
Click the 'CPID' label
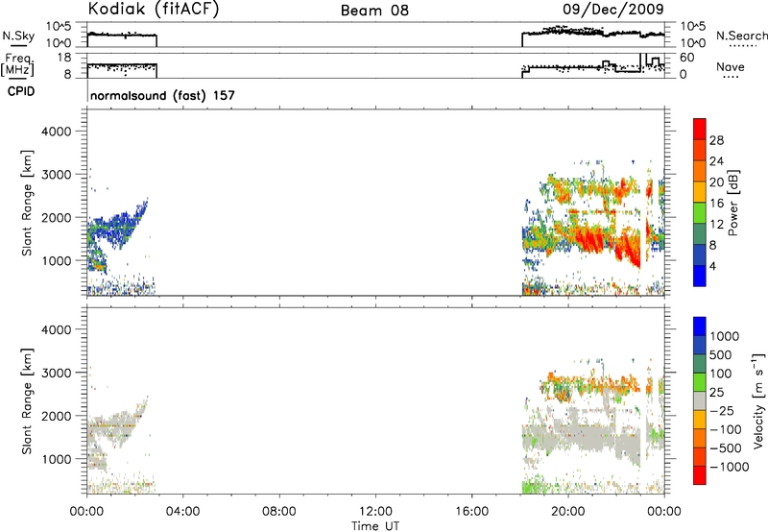point(21,91)
